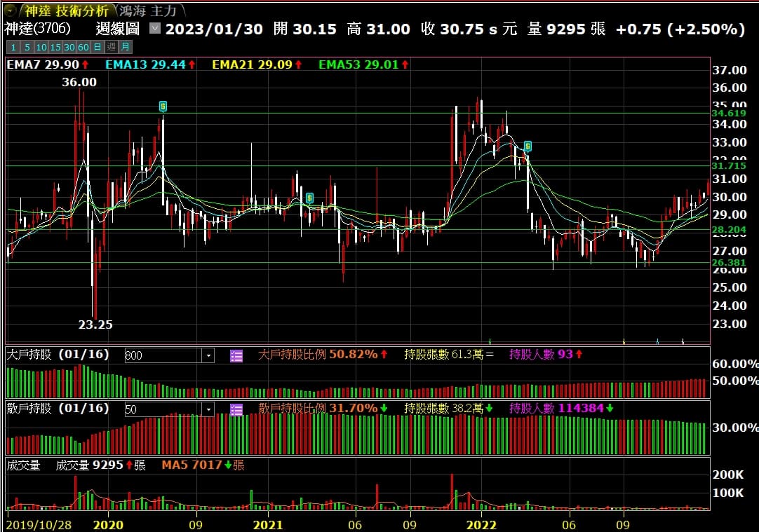Click the dollar marker on the 2021 candles
The image size is (759, 532).
pos(309,198)
